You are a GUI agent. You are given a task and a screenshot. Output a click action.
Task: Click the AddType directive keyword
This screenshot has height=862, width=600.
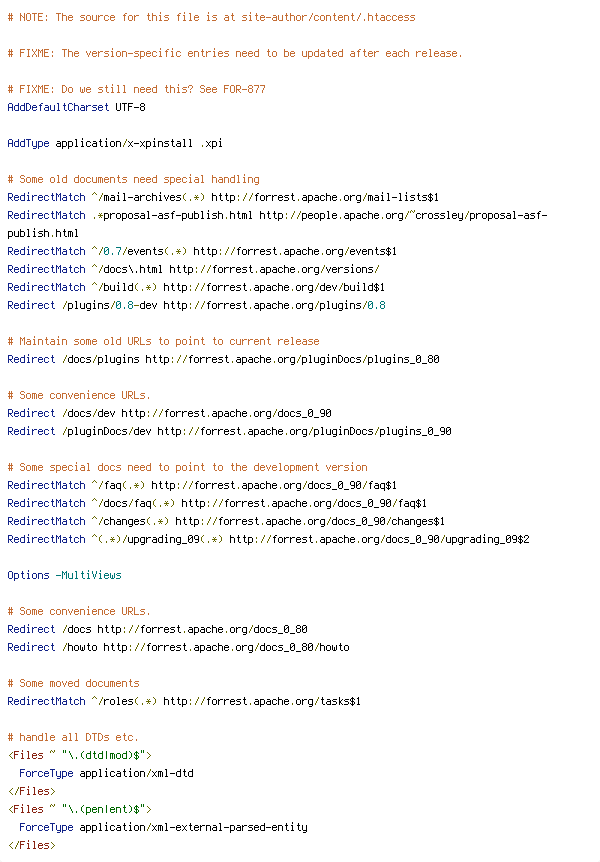[x=28, y=143]
